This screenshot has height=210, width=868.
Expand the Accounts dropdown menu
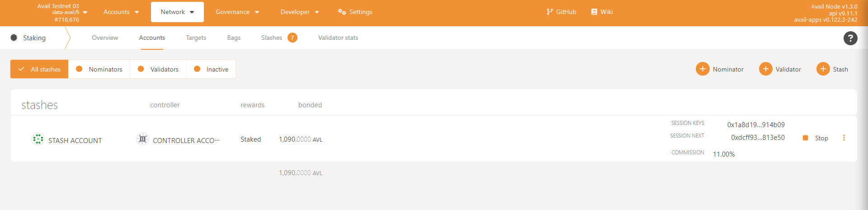click(121, 12)
